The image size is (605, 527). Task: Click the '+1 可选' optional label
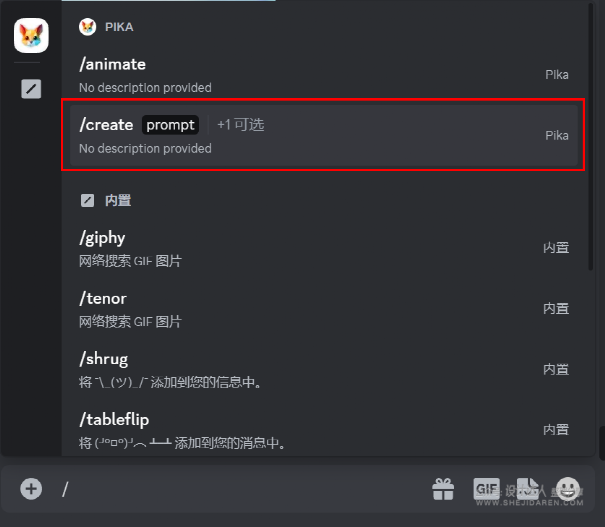(x=240, y=125)
